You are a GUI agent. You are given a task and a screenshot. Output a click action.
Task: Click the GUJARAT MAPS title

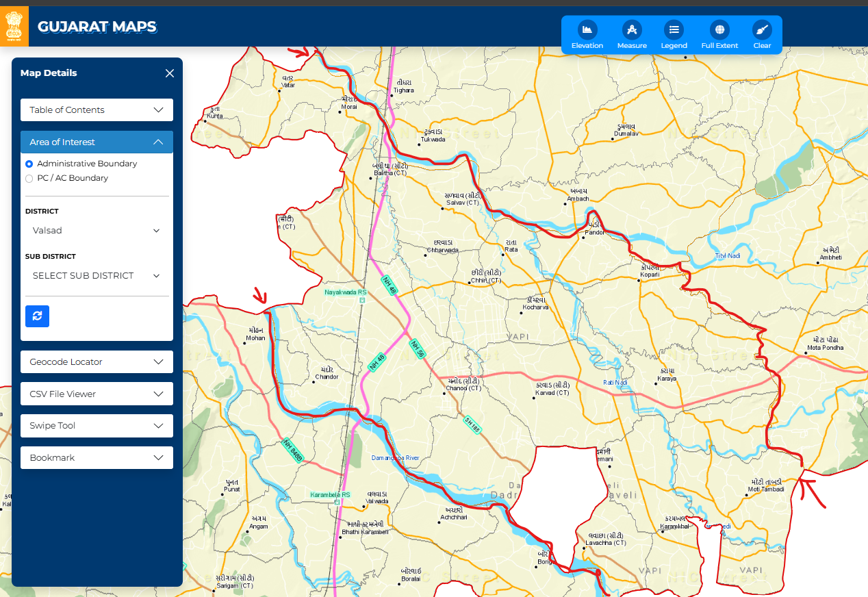[97, 27]
